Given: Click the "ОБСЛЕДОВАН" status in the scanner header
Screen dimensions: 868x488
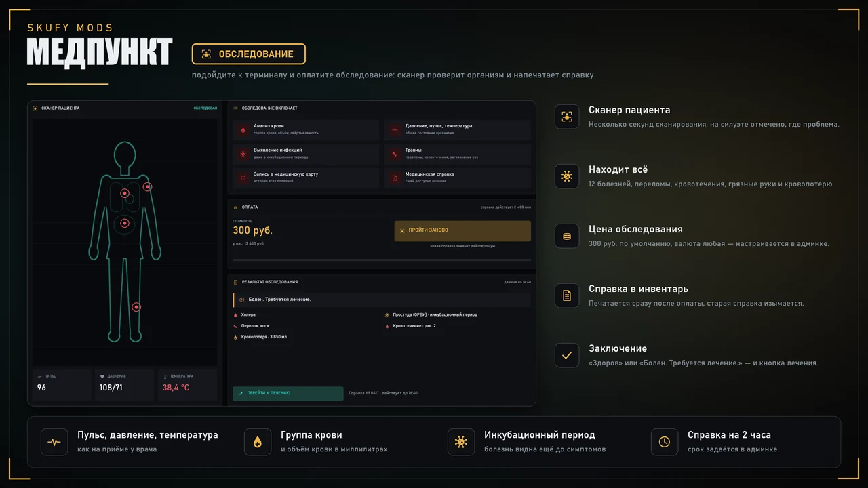Looking at the screenshot, I should [205, 108].
